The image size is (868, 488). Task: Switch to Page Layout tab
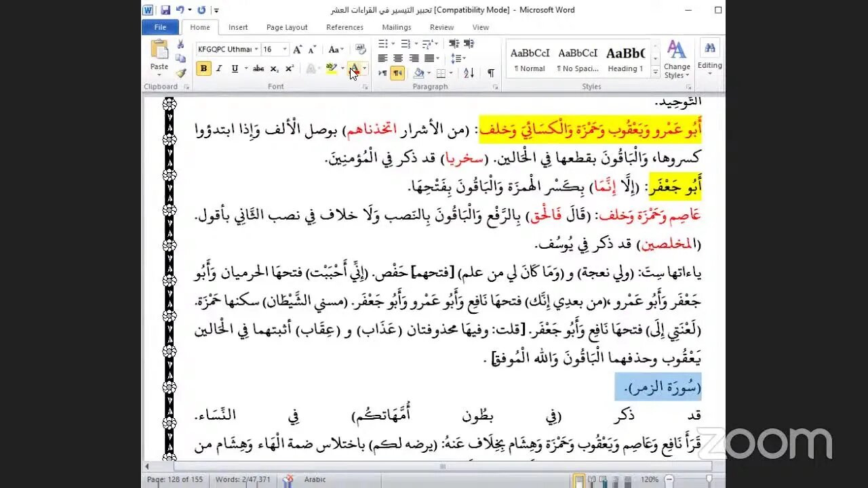287,27
